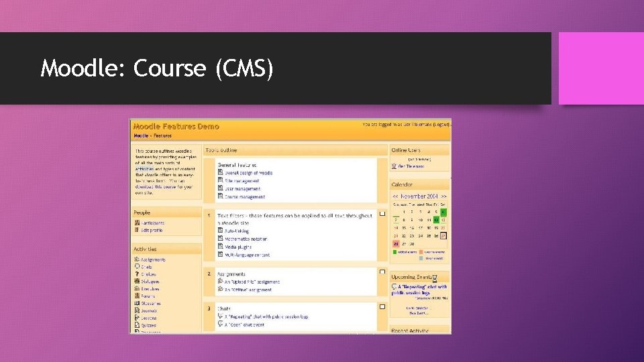Click the People block title

(142, 213)
